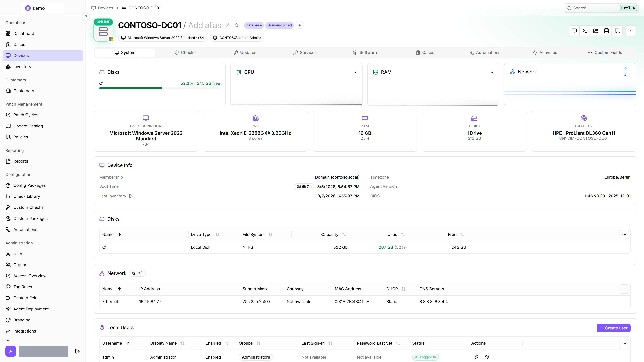Click the Microsoft Windows Server 2022 Standard chip
Viewport: 644px width, 362px height.
[163, 38]
